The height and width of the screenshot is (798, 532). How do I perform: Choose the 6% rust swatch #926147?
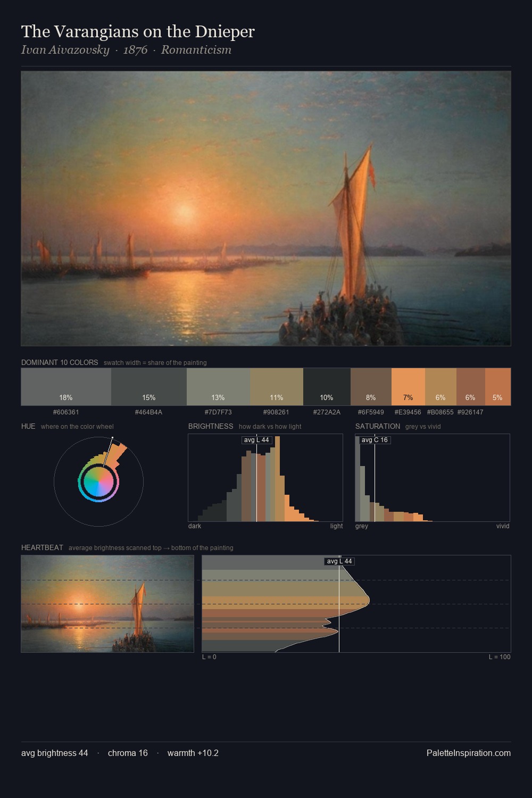tap(470, 387)
